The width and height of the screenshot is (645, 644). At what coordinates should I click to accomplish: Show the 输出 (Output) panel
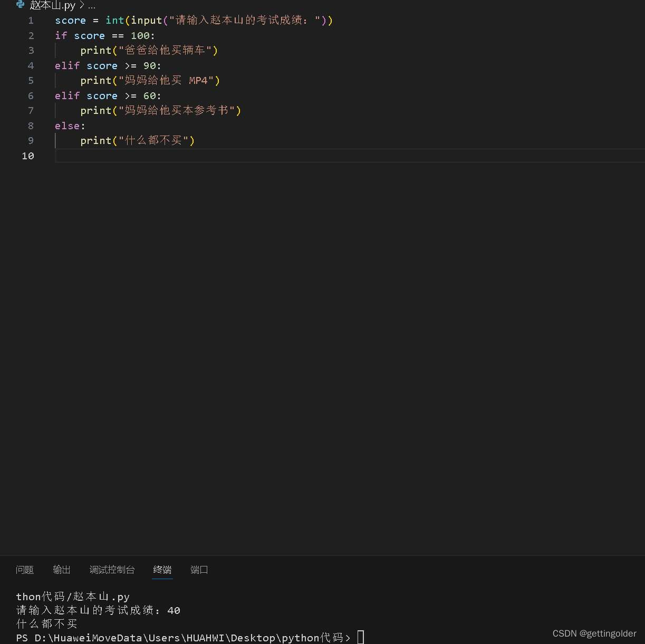pyautogui.click(x=61, y=570)
